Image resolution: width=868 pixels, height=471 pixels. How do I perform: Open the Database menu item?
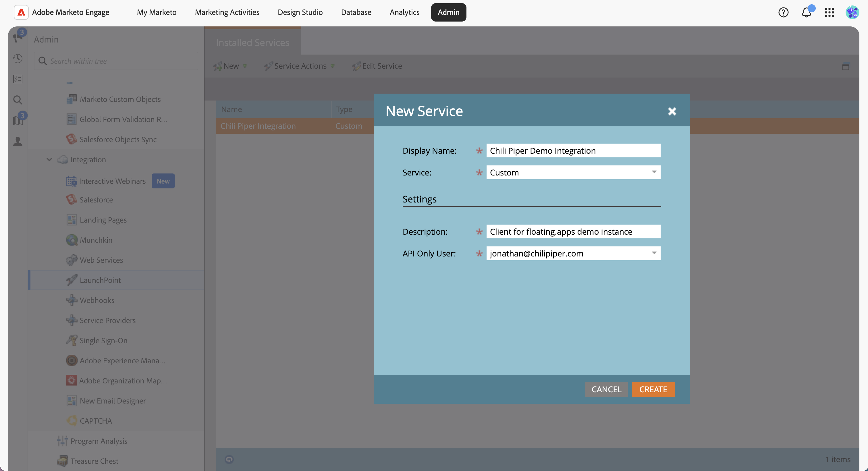(356, 12)
